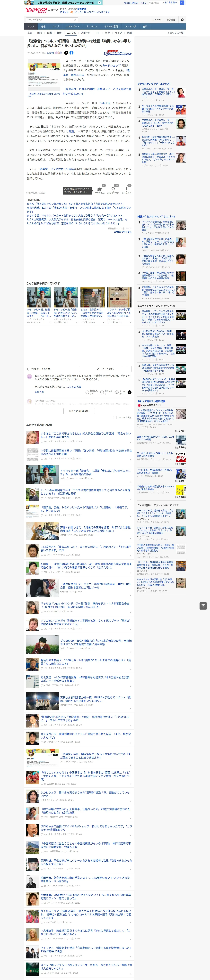Open the オリジナル tab

point(92,26)
